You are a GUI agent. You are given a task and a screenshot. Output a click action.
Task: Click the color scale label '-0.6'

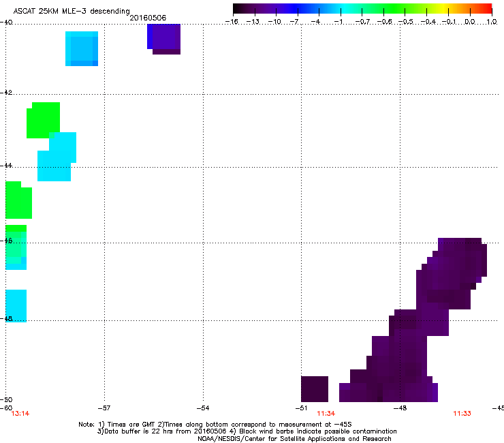click(384, 22)
